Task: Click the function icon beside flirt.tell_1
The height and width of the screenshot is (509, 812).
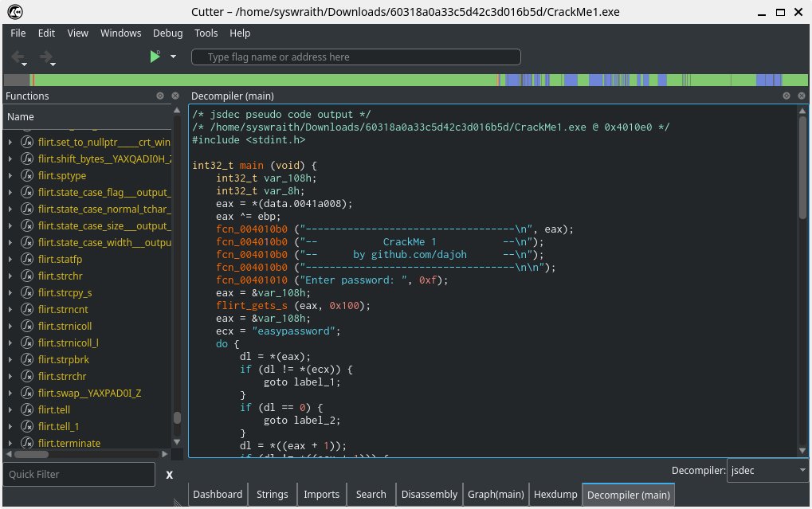Action: 27,426
